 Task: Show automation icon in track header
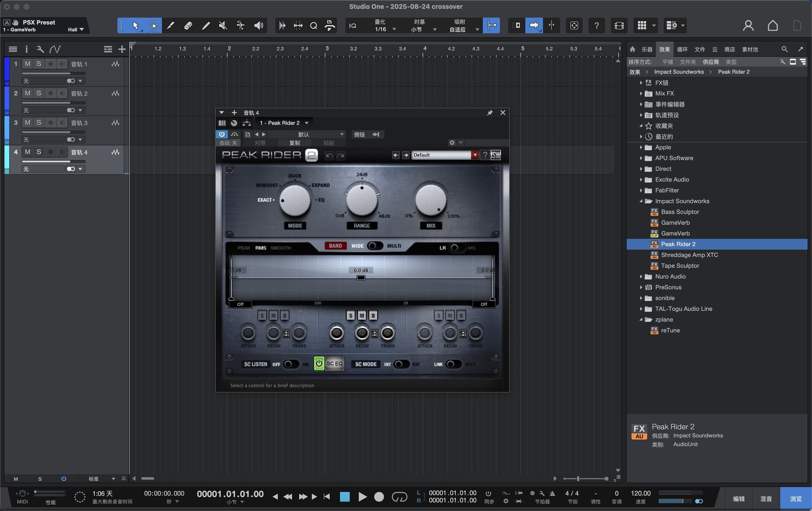55,49
